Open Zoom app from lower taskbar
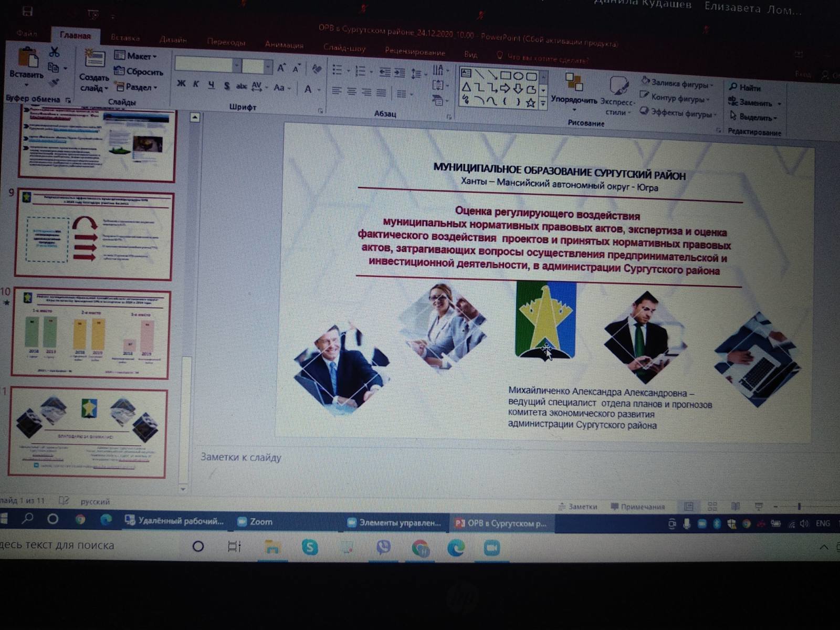This screenshot has width=840, height=630. click(x=492, y=548)
